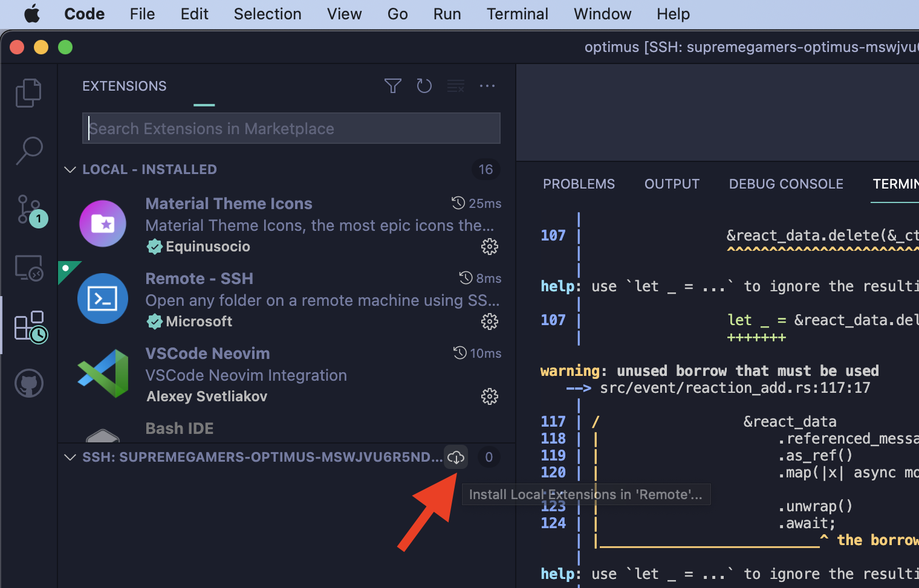Click the Microsoft publisher name
This screenshot has height=588, width=919.
point(199,321)
